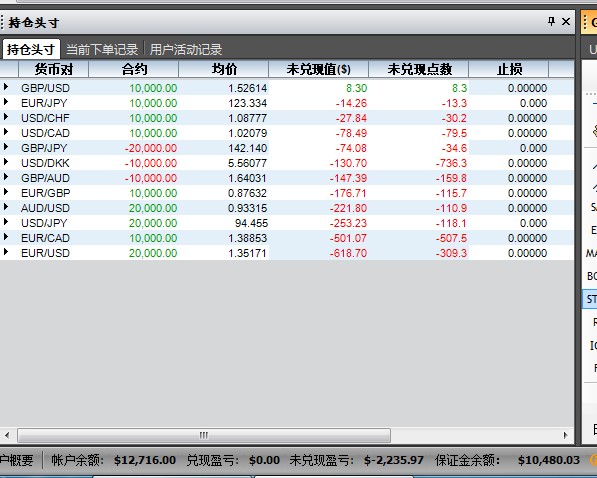Select the AUD/USD currency pair cell
The width and height of the screenshot is (597, 478).
coord(45,208)
